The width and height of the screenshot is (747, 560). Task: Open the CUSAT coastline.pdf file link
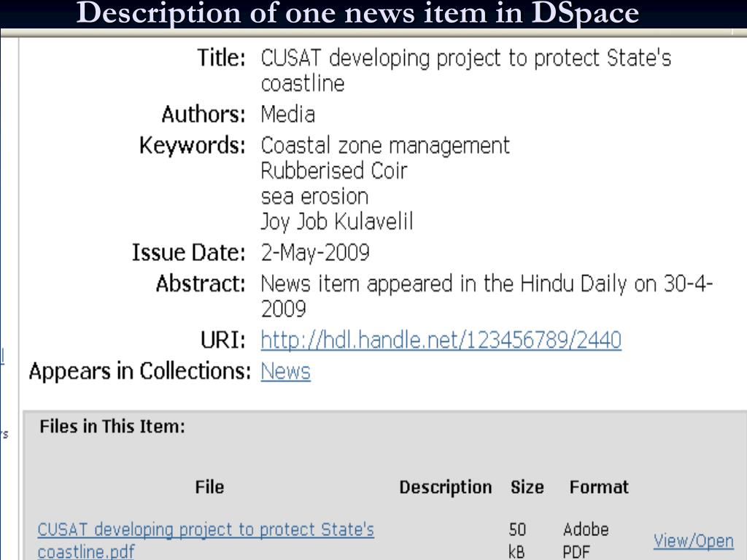[x=206, y=540]
